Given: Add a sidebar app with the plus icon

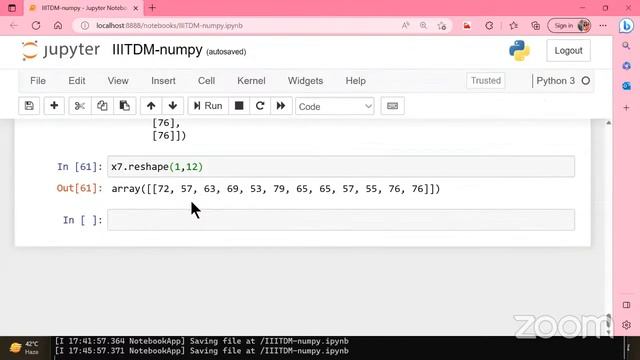Looking at the screenshot, I should pos(627,108).
